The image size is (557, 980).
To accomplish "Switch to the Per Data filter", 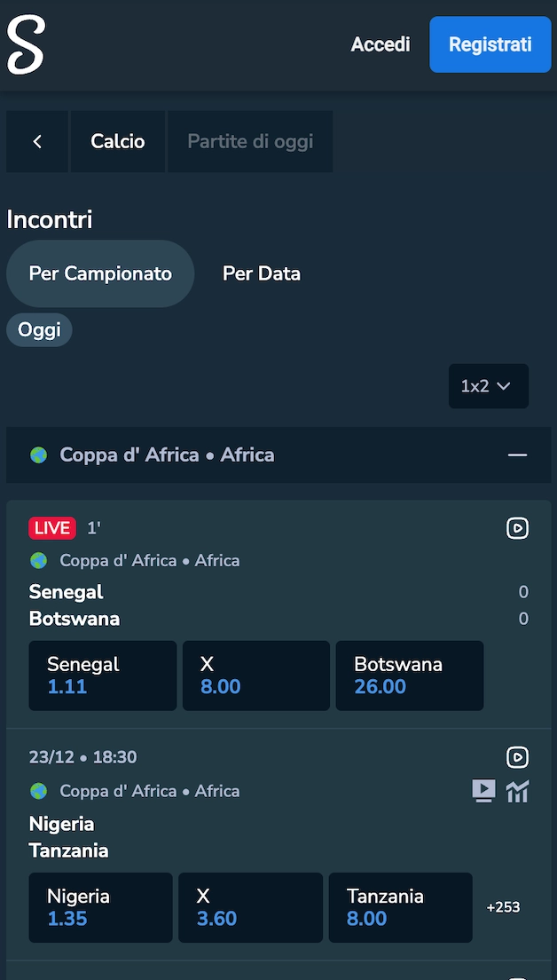I will pos(262,273).
